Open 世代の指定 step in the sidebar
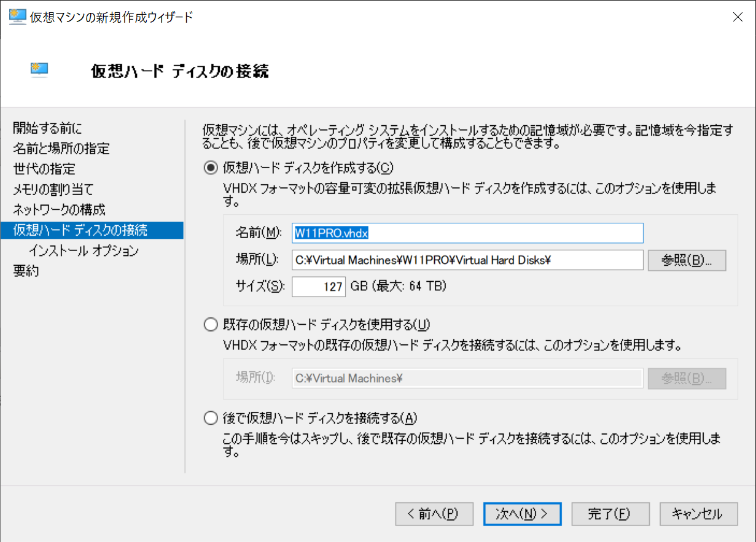 (44, 169)
